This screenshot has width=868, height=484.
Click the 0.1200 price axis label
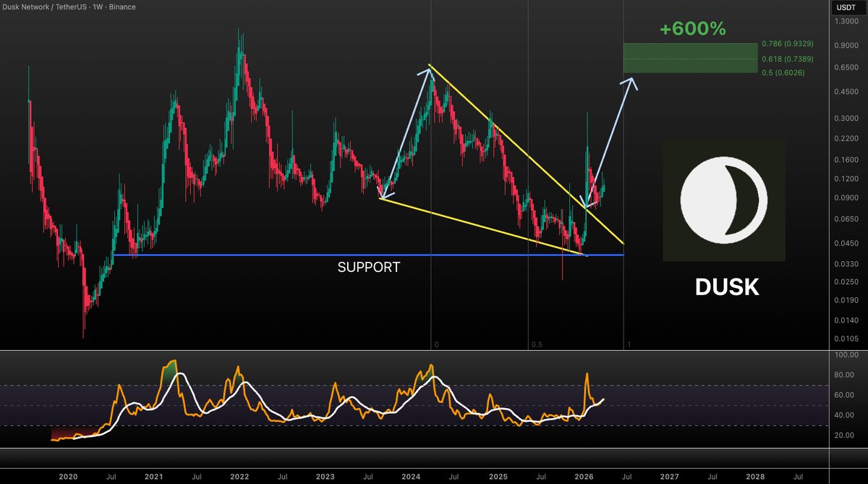click(x=848, y=179)
